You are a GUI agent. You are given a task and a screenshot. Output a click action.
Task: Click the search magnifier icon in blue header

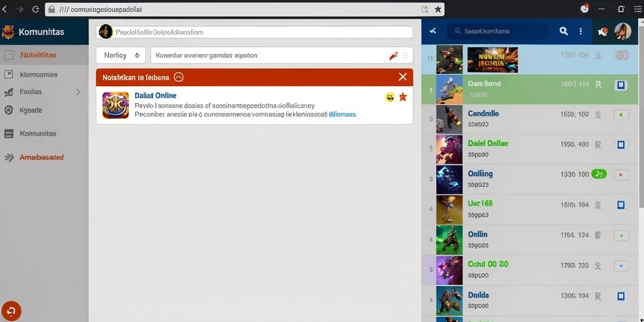(563, 31)
